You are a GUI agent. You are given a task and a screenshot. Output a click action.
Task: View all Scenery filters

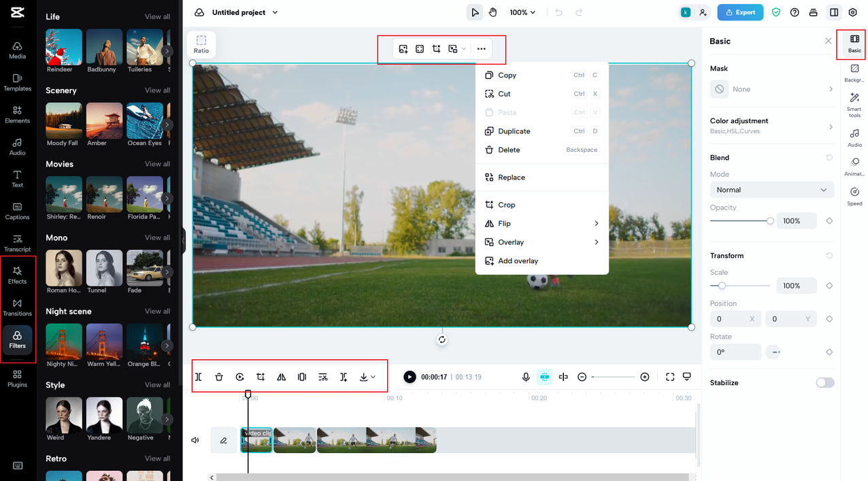157,90
